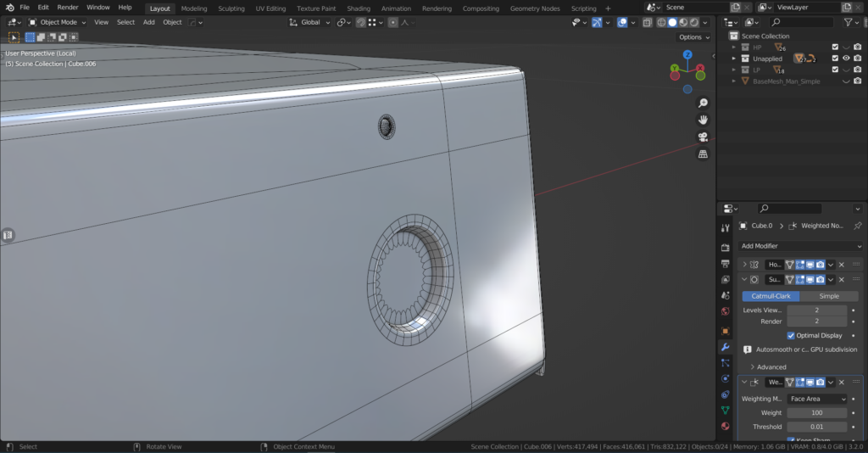Switch to the Sculpting workspace tab
The image size is (868, 453).
231,8
